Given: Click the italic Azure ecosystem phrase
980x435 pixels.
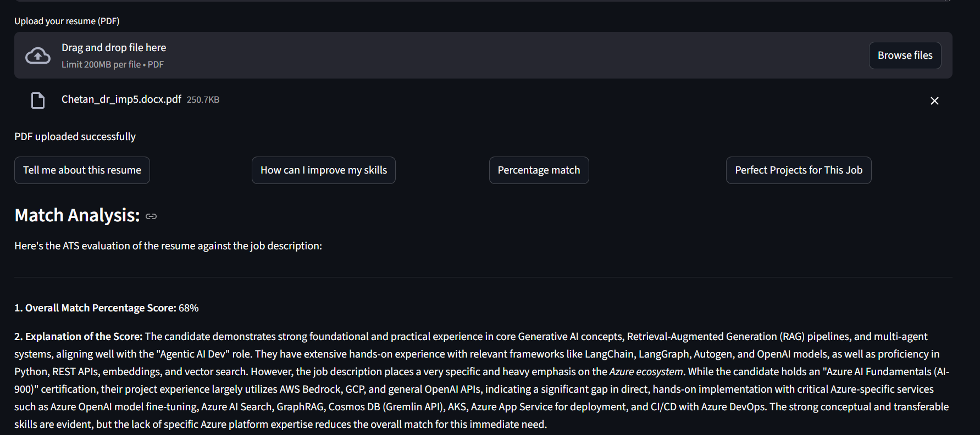Looking at the screenshot, I should pyautogui.click(x=646, y=372).
